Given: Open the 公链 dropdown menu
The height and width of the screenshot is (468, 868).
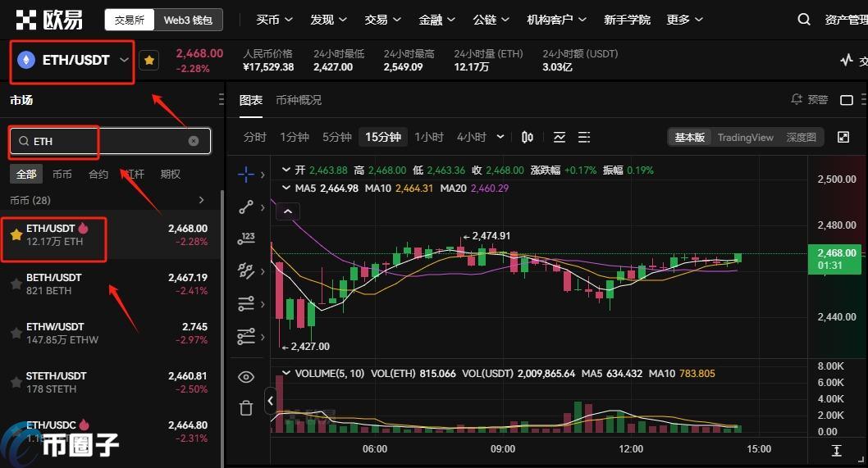Looking at the screenshot, I should click(491, 20).
